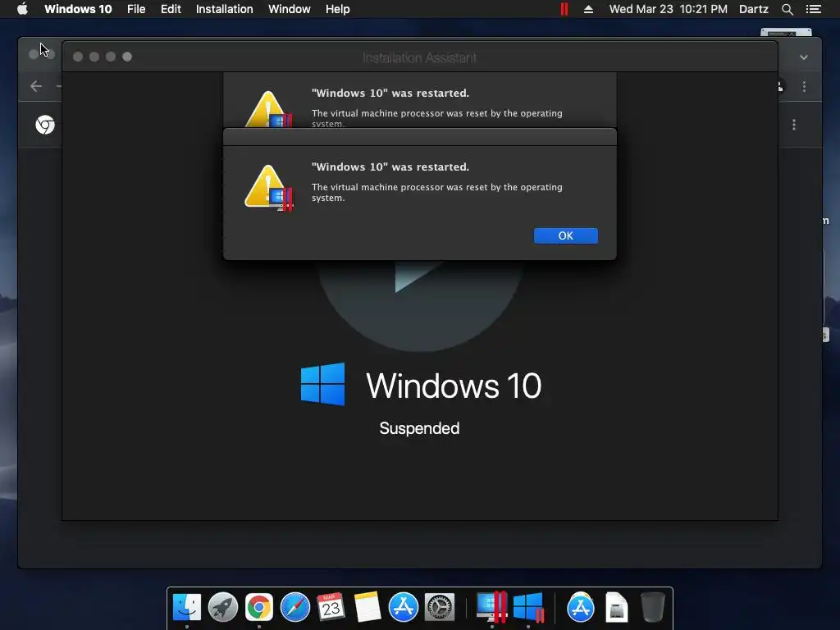Open Notification Center list icon
The image size is (840, 630).
click(x=814, y=9)
